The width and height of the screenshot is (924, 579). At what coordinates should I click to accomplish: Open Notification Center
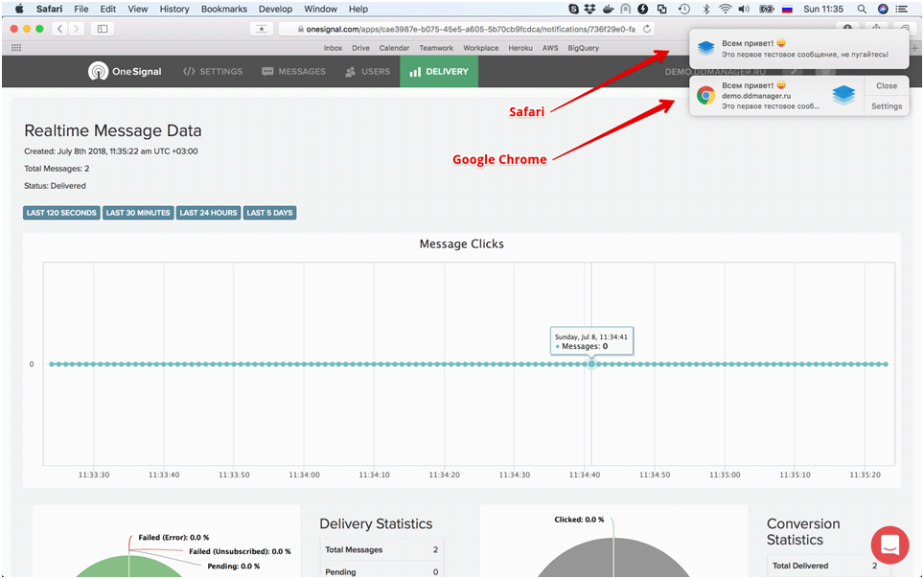coord(902,9)
